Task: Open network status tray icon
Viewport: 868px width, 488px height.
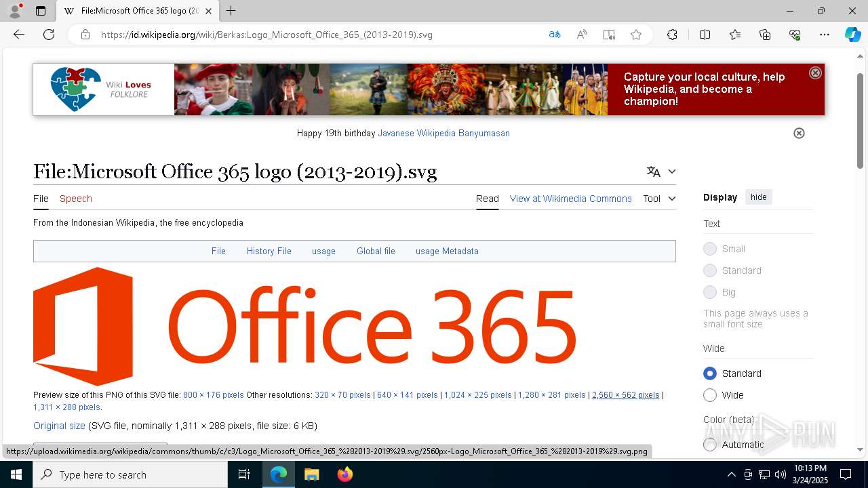Action: point(764,474)
